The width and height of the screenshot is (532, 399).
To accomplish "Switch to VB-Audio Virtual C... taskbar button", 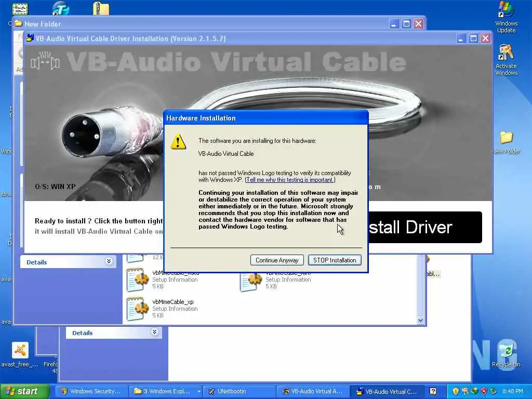I will click(387, 391).
